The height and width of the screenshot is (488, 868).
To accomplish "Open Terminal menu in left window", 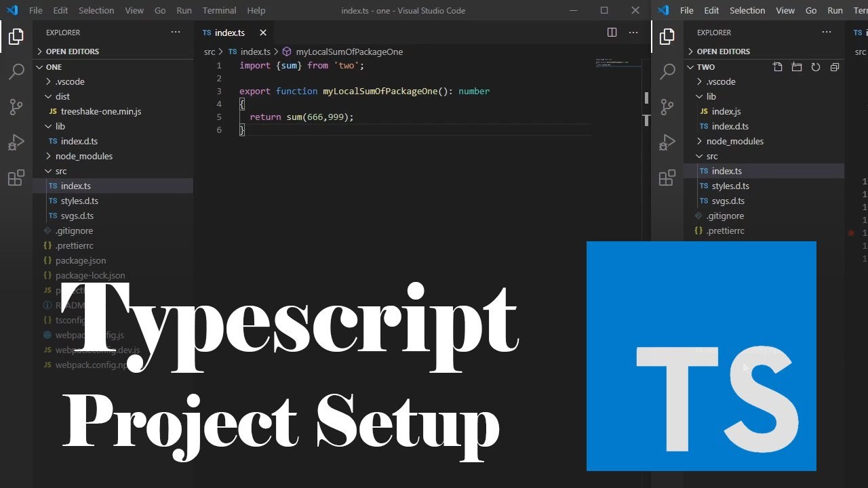I will pyautogui.click(x=220, y=10).
